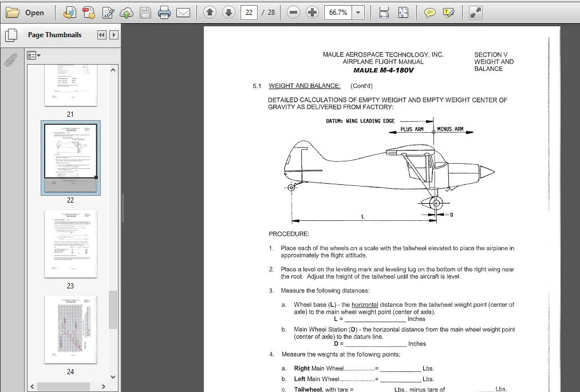This screenshot has height=392, width=580.
Task: Click the 'MINUS ARM' diagram label
Action: pyautogui.click(x=450, y=129)
